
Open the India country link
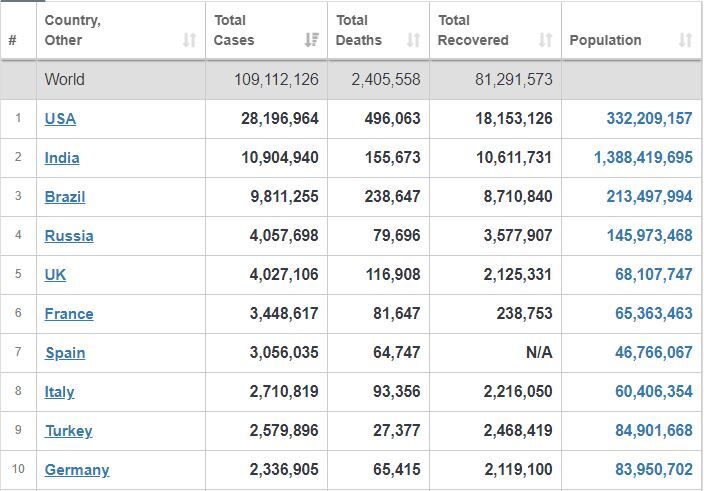point(62,158)
